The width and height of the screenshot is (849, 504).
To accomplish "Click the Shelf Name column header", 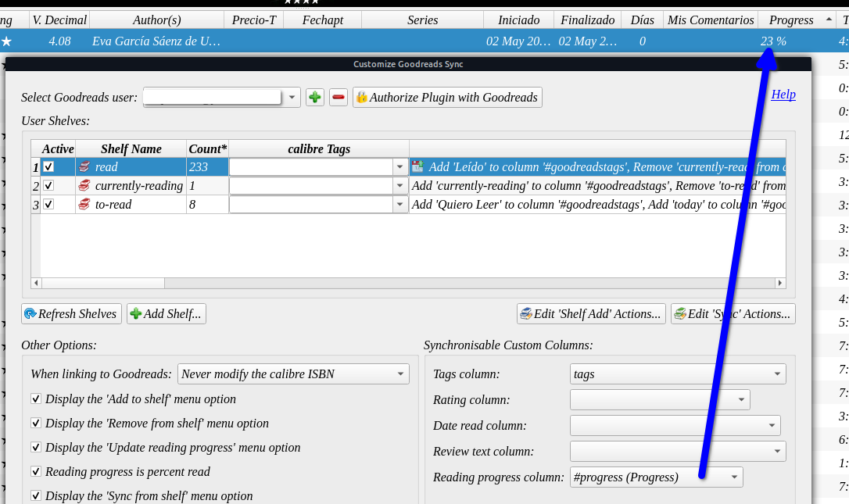I will pyautogui.click(x=131, y=149).
